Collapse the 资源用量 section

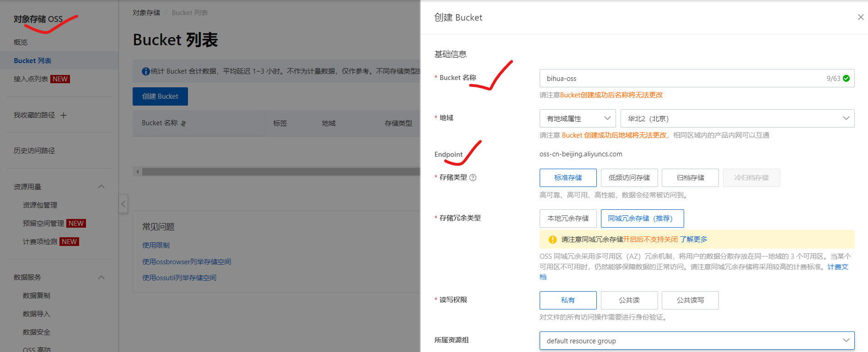click(x=102, y=187)
